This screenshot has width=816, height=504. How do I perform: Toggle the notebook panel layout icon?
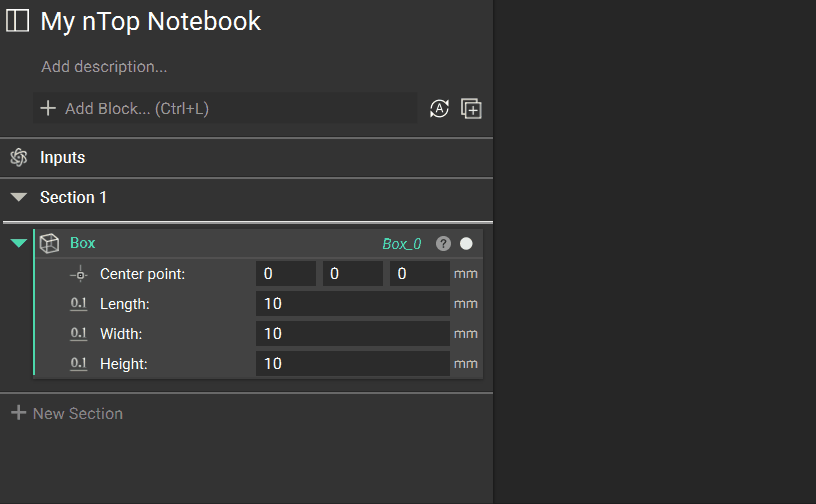(17, 21)
